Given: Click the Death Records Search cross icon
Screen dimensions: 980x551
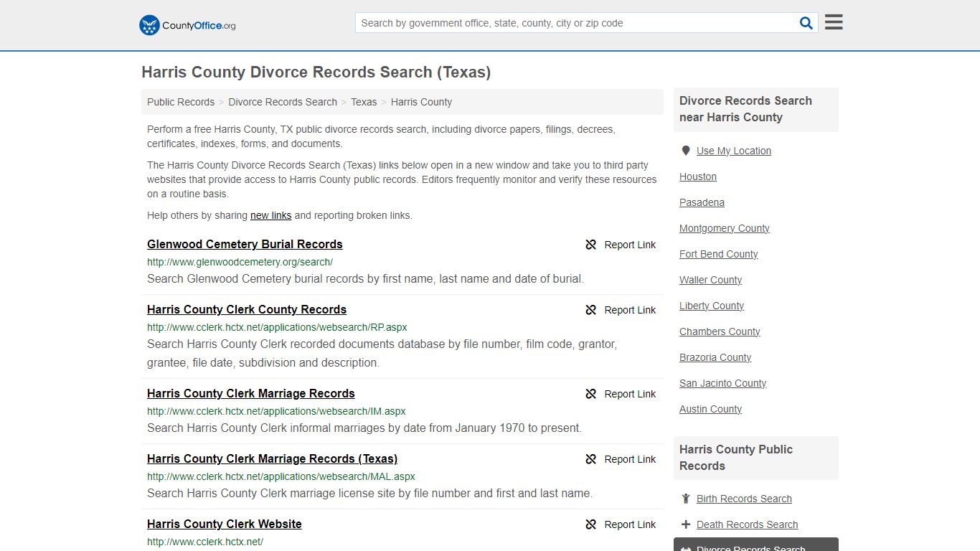Looking at the screenshot, I should 686,524.
